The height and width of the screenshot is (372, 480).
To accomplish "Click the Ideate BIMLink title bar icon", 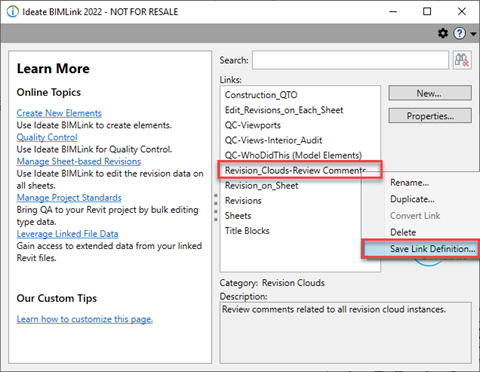I will [x=12, y=12].
